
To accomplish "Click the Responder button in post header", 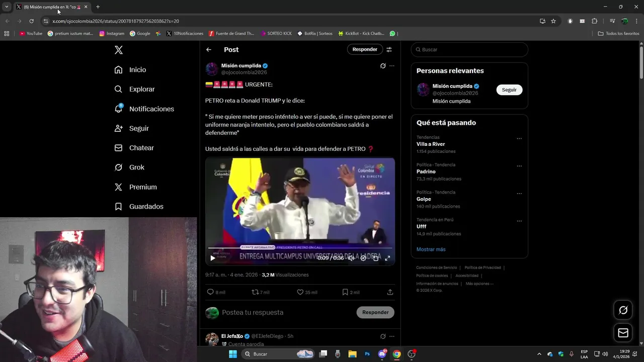I will 365,49.
